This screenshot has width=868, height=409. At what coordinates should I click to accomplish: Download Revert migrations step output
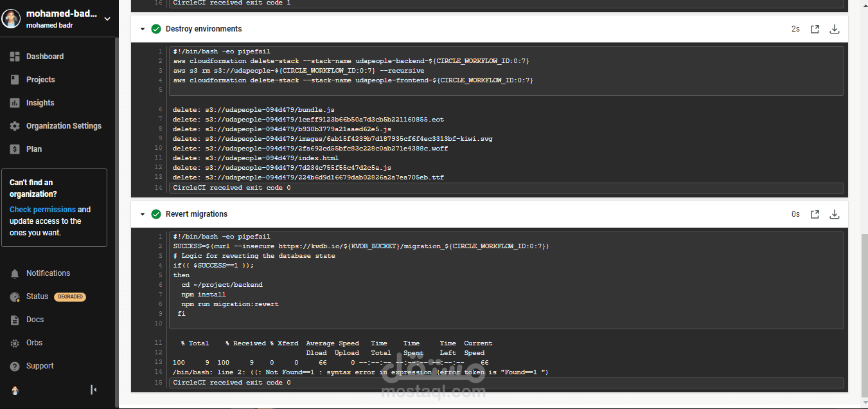(835, 214)
